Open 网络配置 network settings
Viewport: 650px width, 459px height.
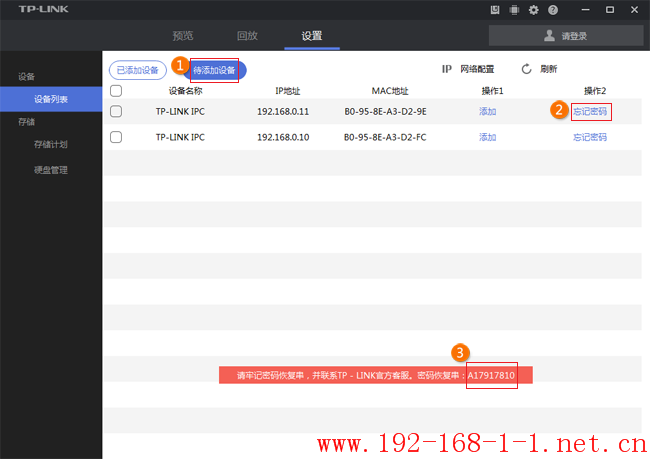(x=477, y=69)
